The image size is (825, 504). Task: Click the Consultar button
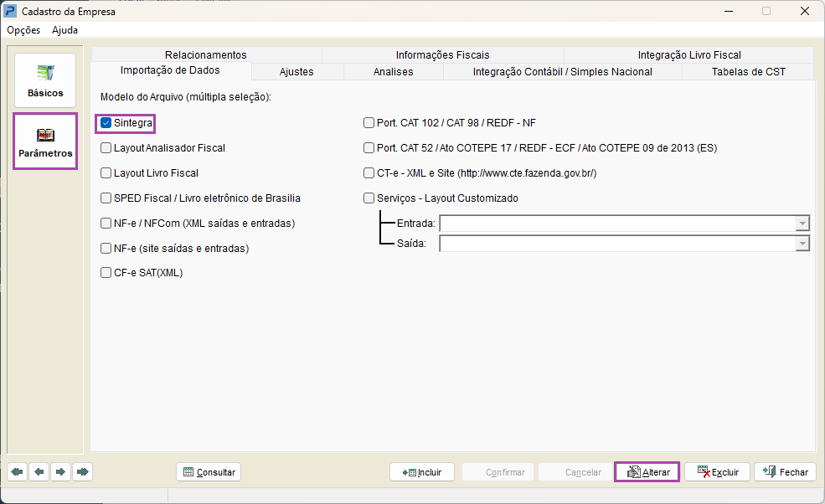tap(209, 472)
